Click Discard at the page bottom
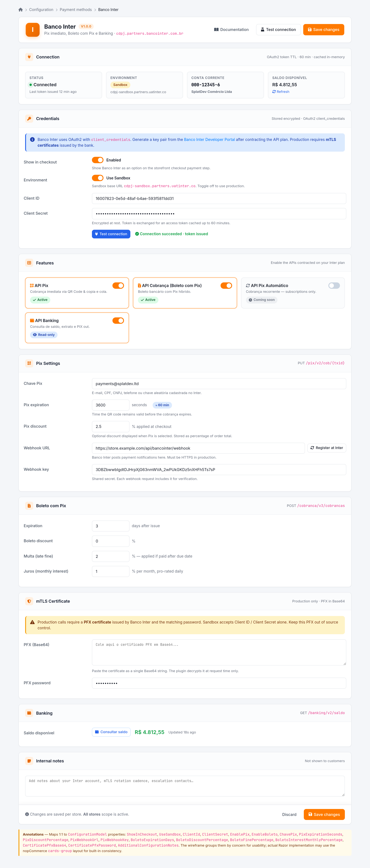Image resolution: width=370 pixels, height=868 pixels. click(x=289, y=814)
